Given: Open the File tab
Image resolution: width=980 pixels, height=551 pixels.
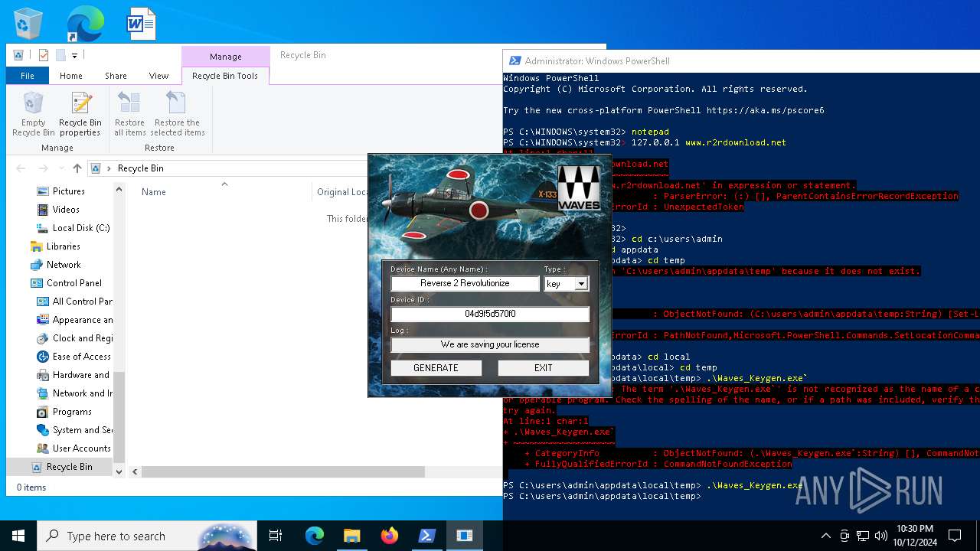Looking at the screenshot, I should point(28,76).
